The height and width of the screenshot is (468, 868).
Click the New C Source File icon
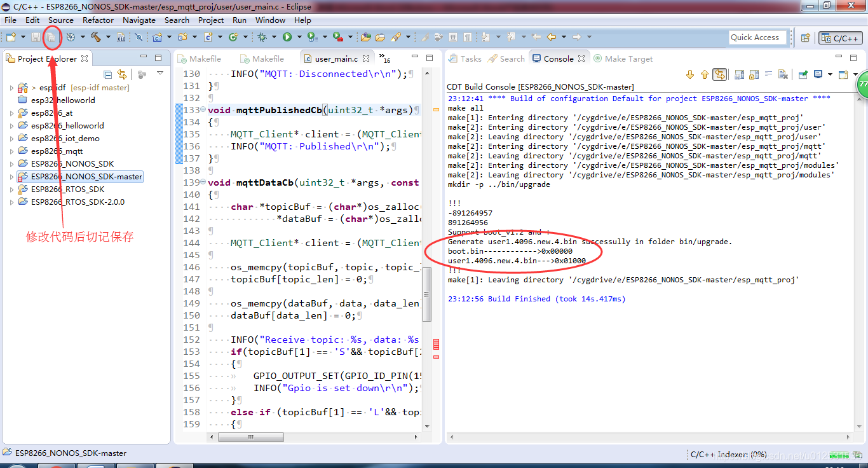[208, 38]
